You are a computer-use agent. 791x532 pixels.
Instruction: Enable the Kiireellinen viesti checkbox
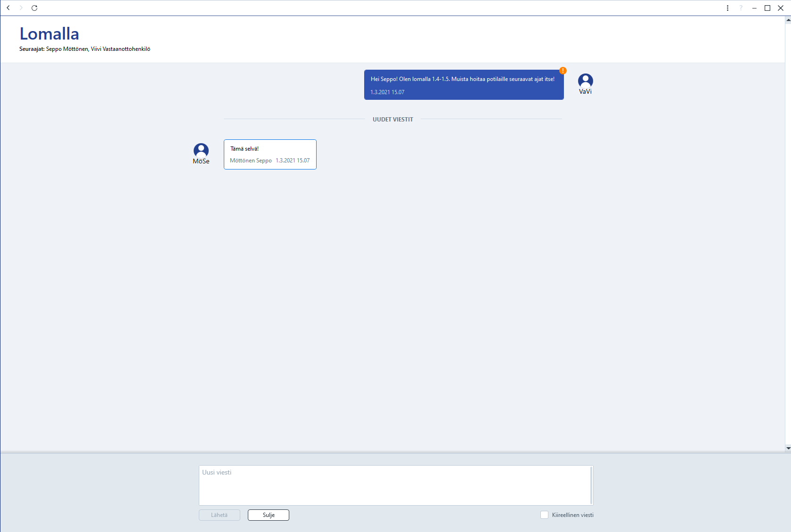[544, 515]
